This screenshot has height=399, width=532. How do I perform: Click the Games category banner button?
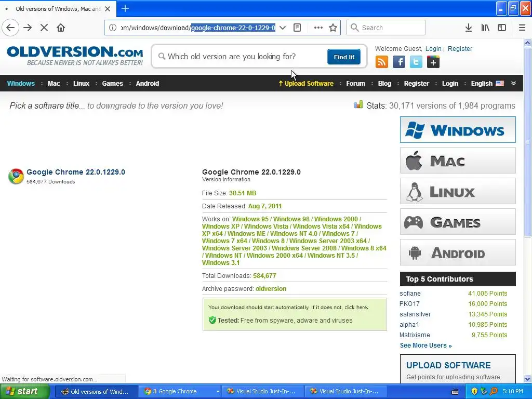(458, 222)
